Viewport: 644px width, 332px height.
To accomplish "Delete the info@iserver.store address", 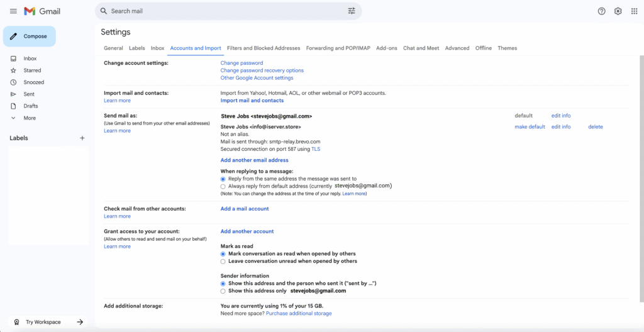I will coord(596,126).
